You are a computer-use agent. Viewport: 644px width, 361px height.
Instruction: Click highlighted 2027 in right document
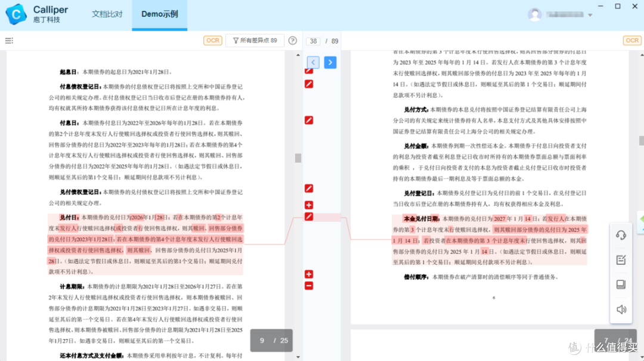(500, 219)
